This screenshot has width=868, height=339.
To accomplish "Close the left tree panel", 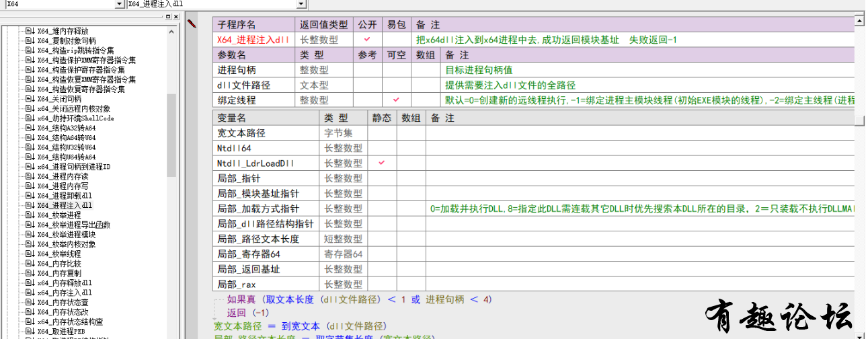I will tap(177, 17).
